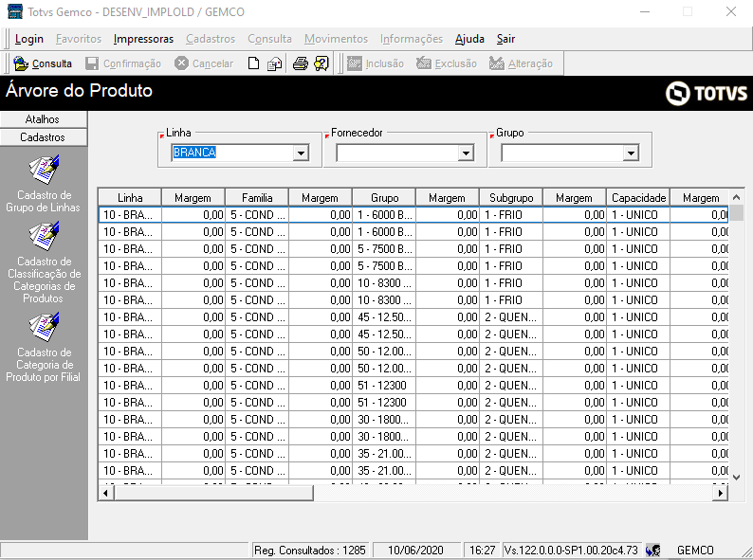The image size is (753, 560).
Task: Open the Movimentos menu
Action: pyautogui.click(x=336, y=39)
